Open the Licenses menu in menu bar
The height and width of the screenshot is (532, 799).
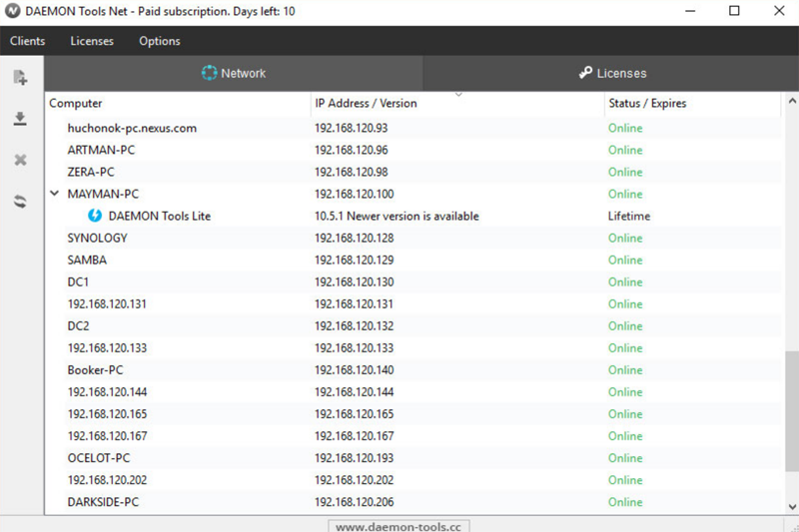(92, 41)
